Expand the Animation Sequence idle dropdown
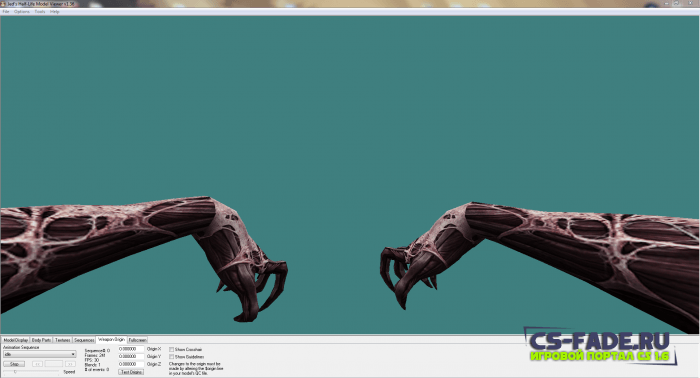This screenshot has height=378, width=700. click(x=40, y=354)
